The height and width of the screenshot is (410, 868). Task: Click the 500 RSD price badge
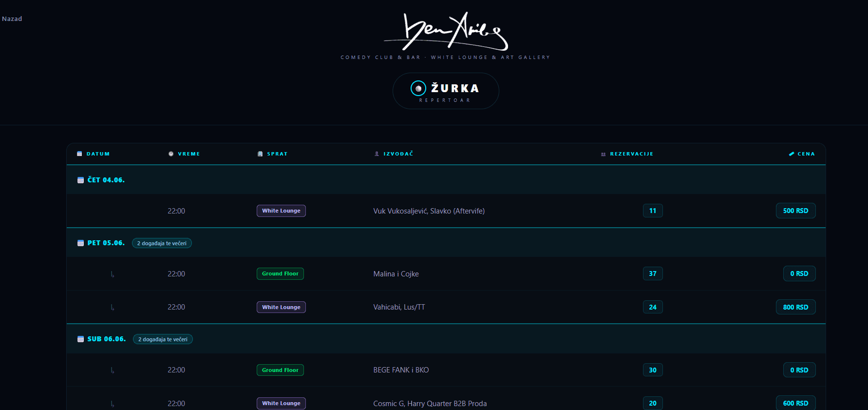(x=796, y=211)
